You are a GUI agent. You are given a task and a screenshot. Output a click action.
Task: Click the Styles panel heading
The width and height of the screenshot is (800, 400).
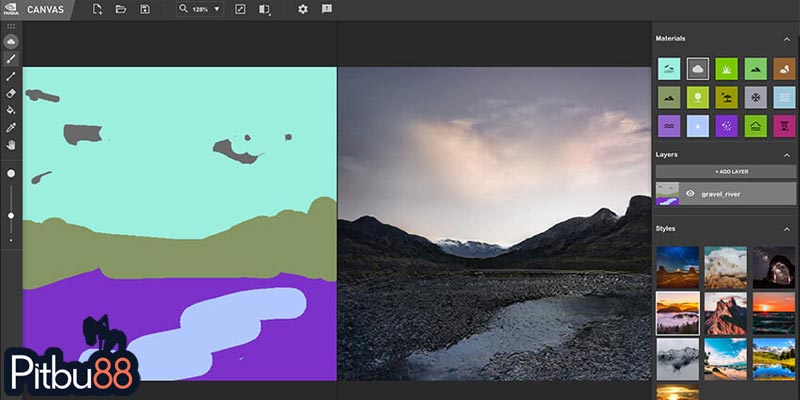point(665,229)
